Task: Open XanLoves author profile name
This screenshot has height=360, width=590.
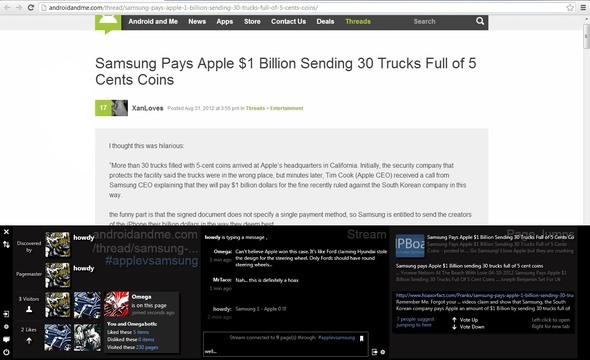Action: (148, 108)
